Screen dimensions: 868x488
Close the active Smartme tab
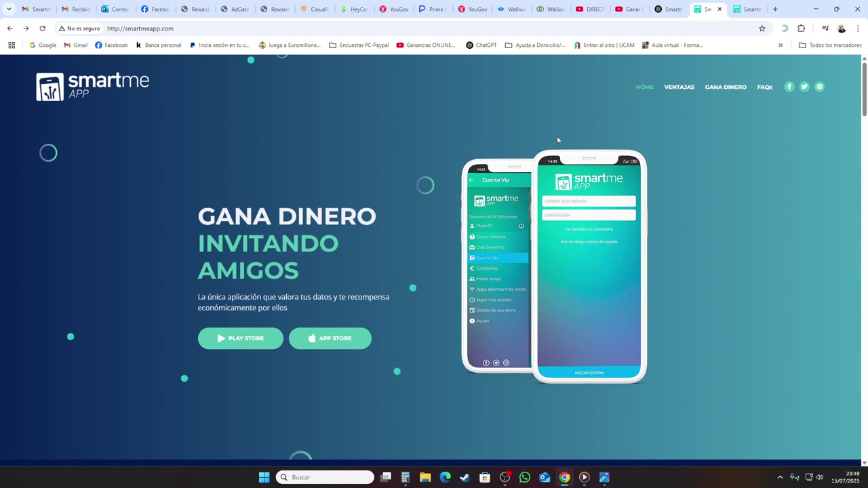(x=719, y=9)
